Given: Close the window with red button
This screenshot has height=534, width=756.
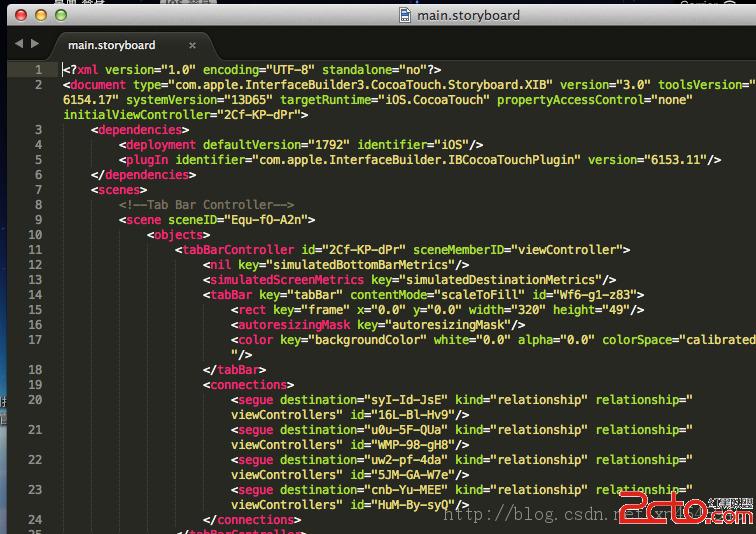Looking at the screenshot, I should [x=21, y=15].
